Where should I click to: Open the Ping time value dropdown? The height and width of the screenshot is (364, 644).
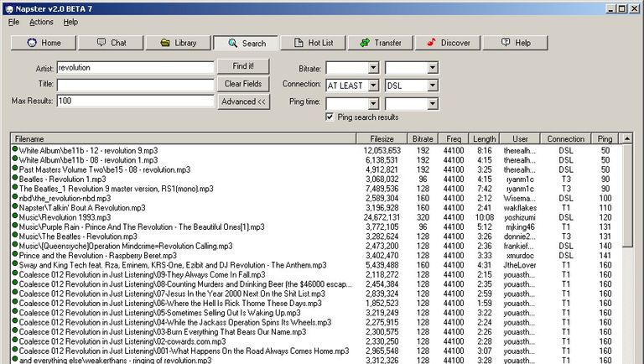coord(432,103)
